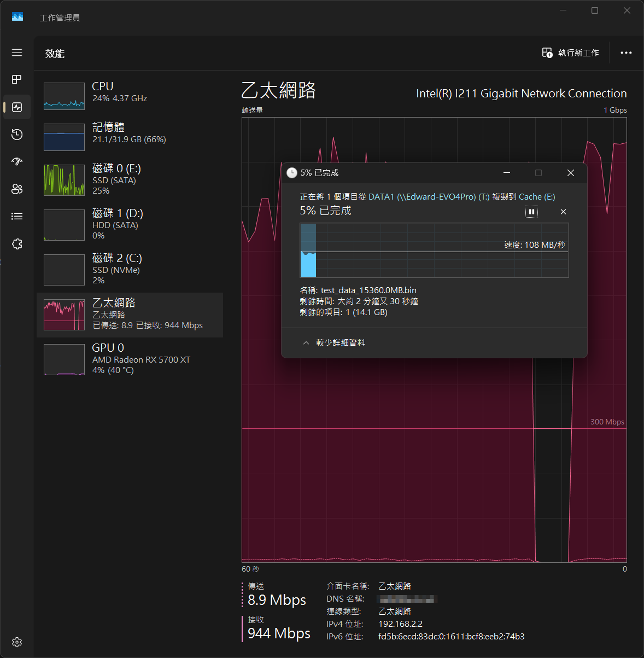The height and width of the screenshot is (658, 644).
Task: Close the copy progress dialog
Action: pyautogui.click(x=570, y=173)
